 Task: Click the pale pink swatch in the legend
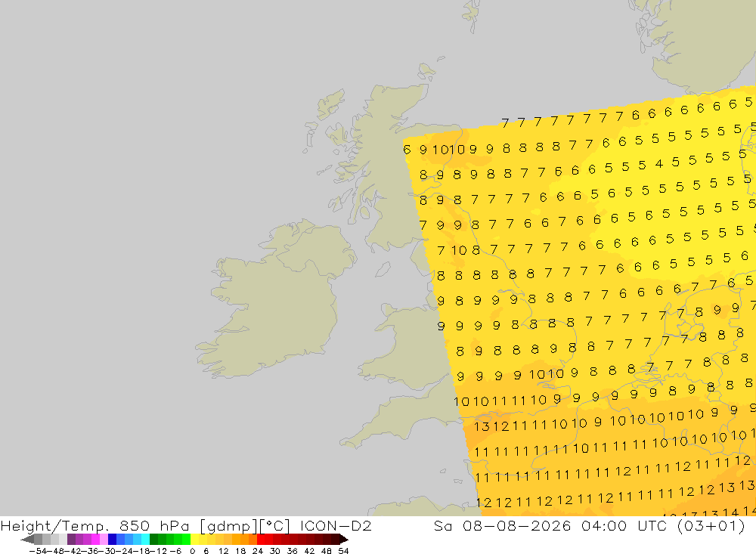click(x=104, y=539)
